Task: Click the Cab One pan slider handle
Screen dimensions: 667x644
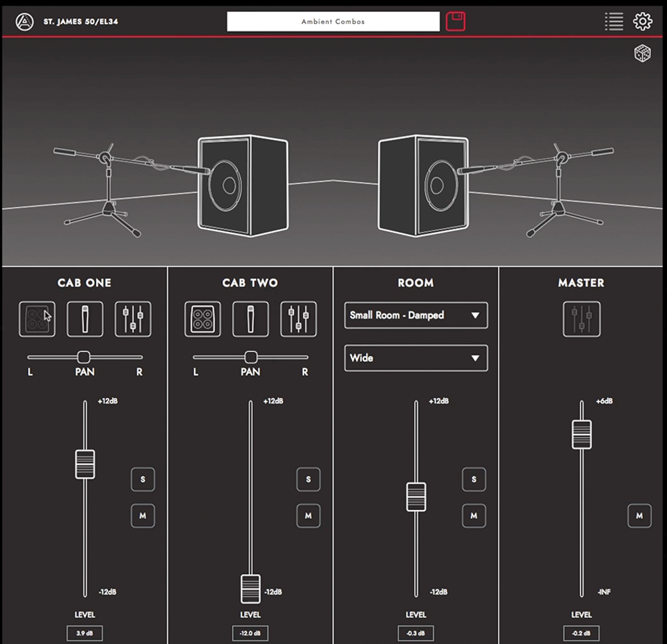Action: (84, 357)
